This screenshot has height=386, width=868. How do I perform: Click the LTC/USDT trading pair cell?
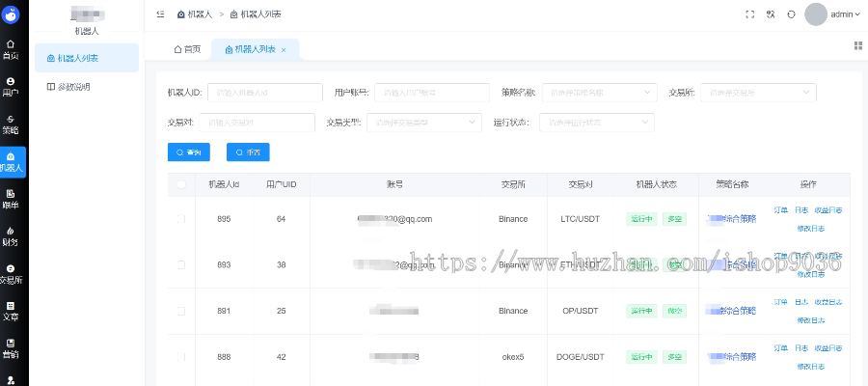click(x=580, y=219)
